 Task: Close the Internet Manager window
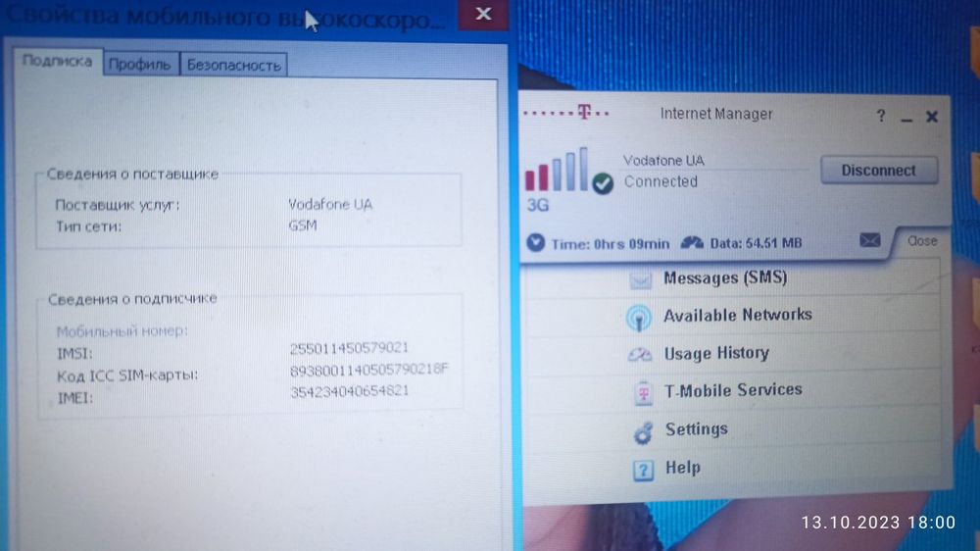[x=932, y=117]
